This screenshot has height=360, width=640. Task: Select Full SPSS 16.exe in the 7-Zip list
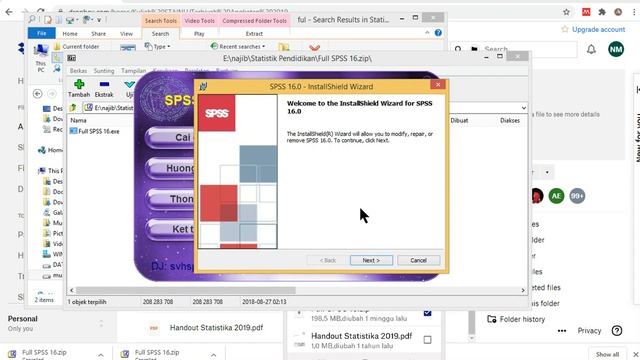95,131
